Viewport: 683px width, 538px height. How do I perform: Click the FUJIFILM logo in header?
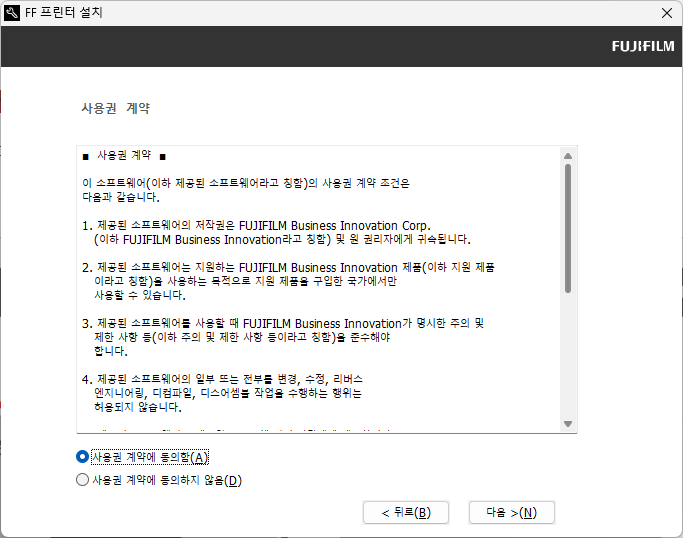point(642,46)
